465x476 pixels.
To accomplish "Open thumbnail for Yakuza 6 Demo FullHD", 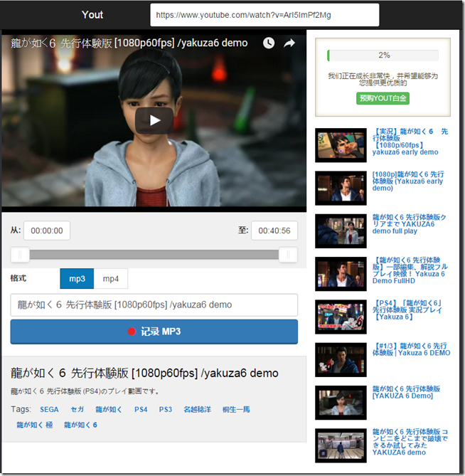I will [x=341, y=274].
